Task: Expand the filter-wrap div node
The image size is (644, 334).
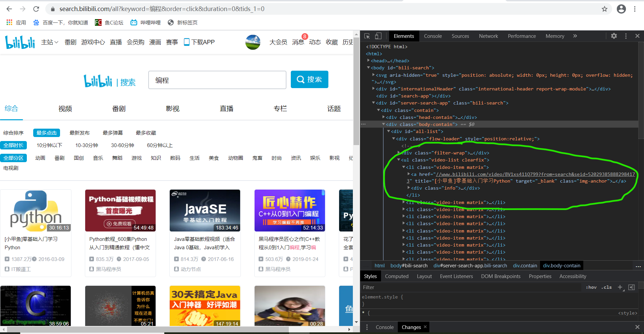Action: point(398,153)
